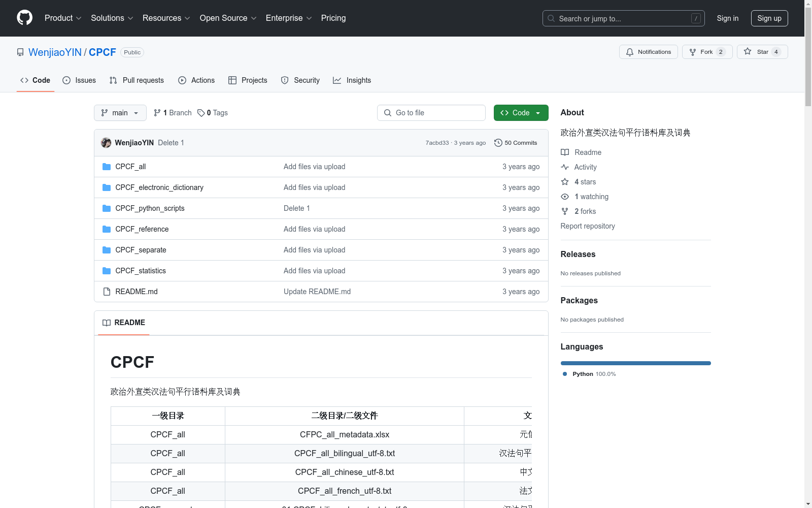812x508 pixels.
Task: Focus the Search or jump to field
Action: [x=624, y=18]
